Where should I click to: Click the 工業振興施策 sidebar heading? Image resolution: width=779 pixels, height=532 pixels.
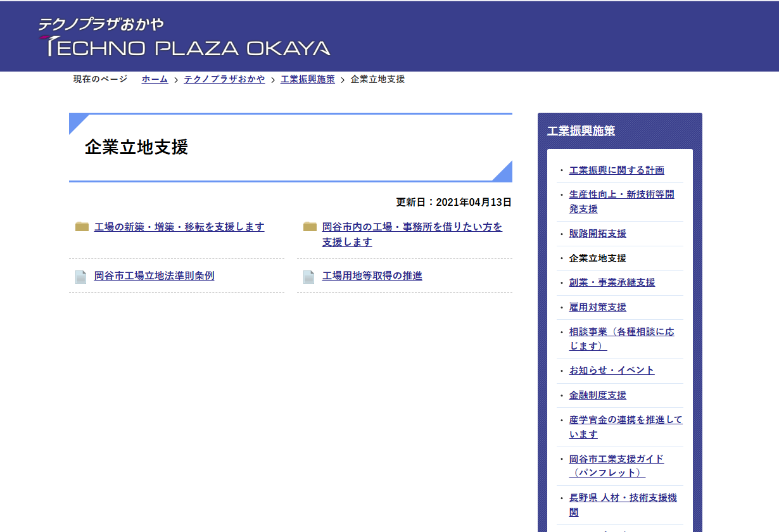pos(581,131)
